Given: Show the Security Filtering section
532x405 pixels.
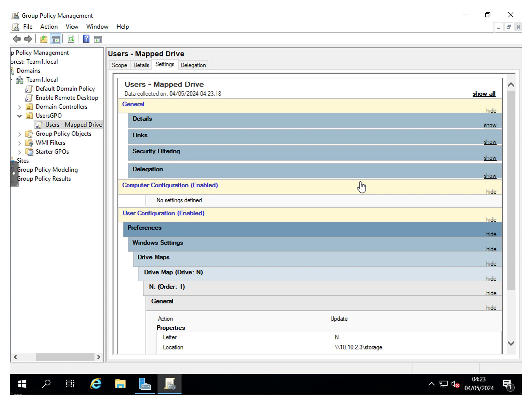Looking at the screenshot, I should (490, 158).
